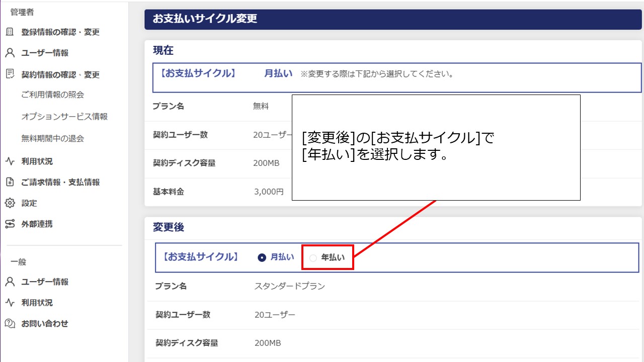Image resolution: width=644 pixels, height=362 pixels.
Task: Open ご利用情報の照会 submenu item
Action: (52, 95)
